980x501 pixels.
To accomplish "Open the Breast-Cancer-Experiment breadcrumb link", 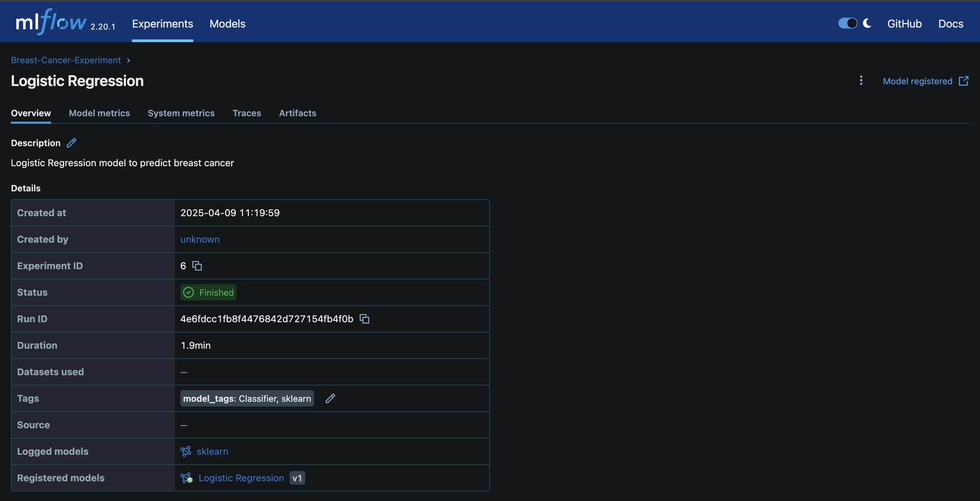I will (66, 60).
